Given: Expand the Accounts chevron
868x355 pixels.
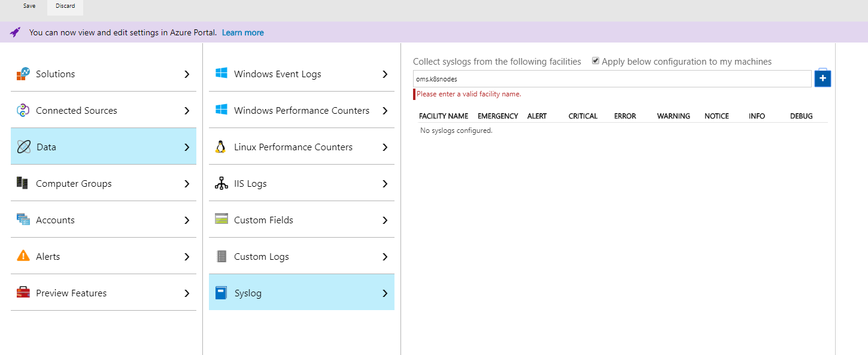Looking at the screenshot, I should (187, 220).
